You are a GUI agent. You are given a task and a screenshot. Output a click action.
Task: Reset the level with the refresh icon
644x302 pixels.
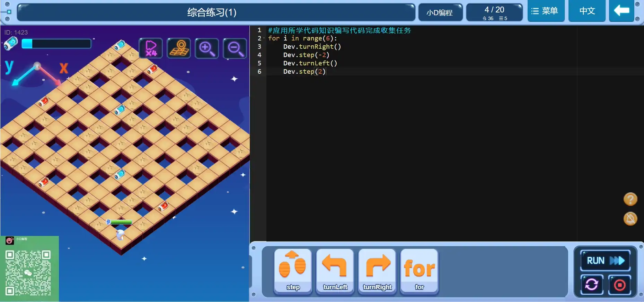click(592, 285)
